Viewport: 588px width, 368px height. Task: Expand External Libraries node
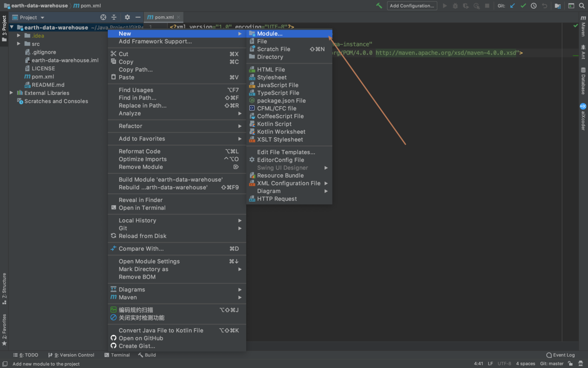click(11, 93)
